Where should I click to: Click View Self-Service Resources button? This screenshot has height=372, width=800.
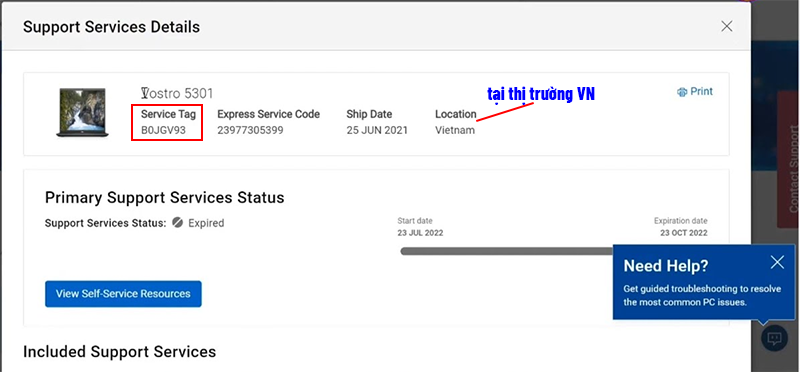[x=123, y=294]
